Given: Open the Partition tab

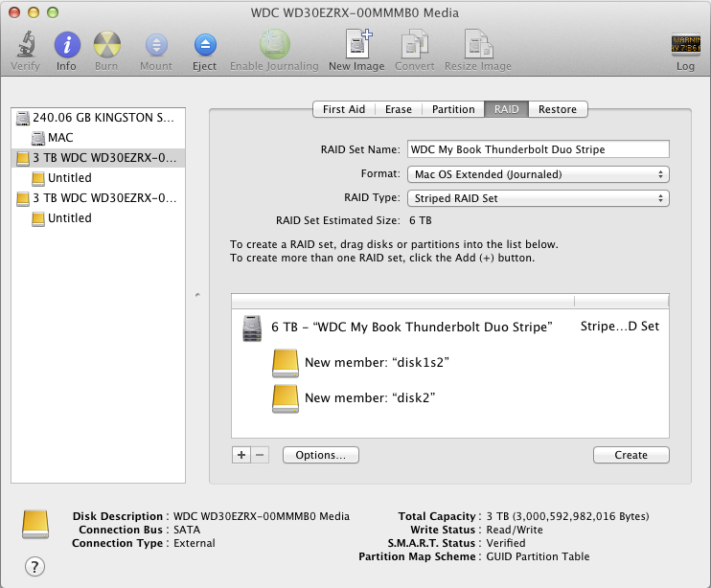Looking at the screenshot, I should coord(453,109).
